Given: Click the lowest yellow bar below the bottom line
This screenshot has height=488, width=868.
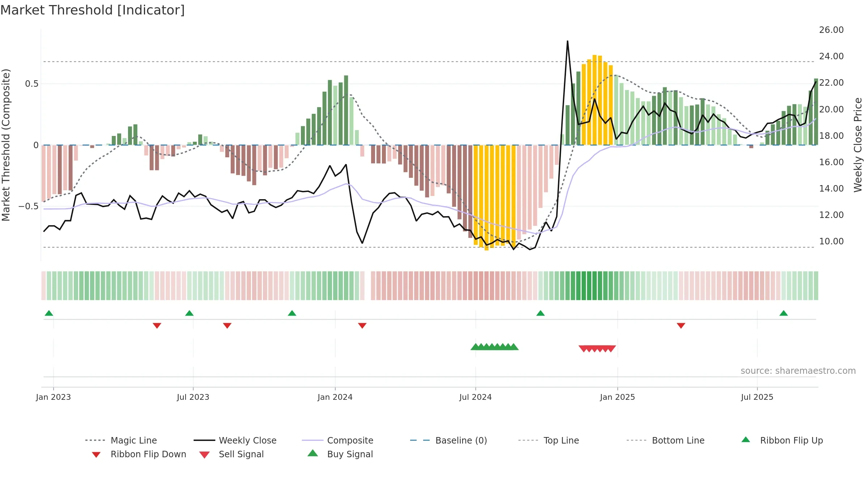Looking at the screenshot, I should 486,198.
